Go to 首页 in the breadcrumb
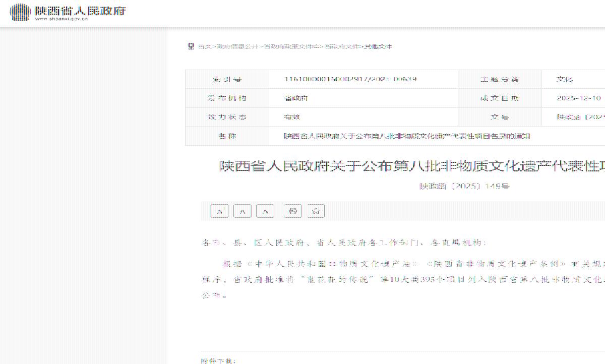The height and width of the screenshot is (364, 605). pos(204,46)
